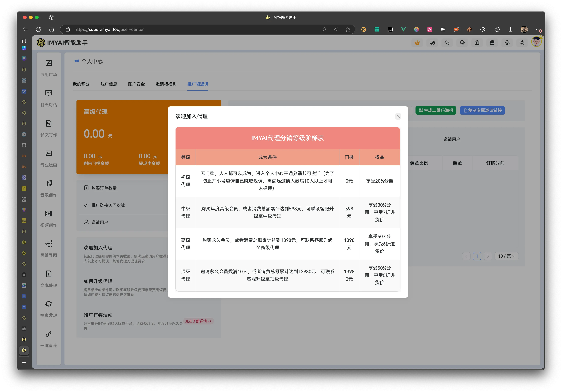
Task: Click the browser back arrow
Action: tap(25, 29)
